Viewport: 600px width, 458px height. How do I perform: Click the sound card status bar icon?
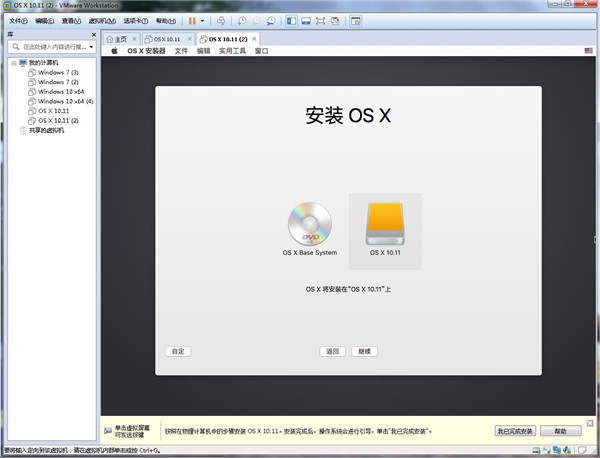point(567,450)
